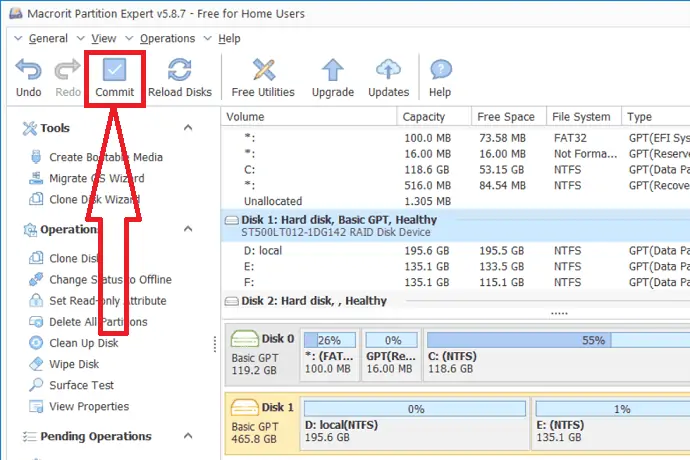Collapse the Operations section
Viewport: 690px width, 460px height.
click(x=188, y=229)
